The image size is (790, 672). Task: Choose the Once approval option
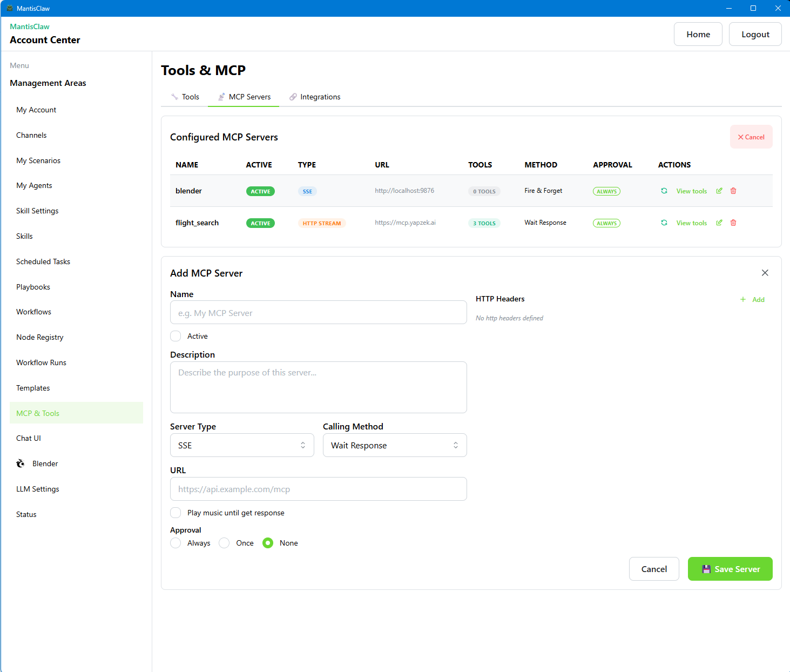click(224, 543)
